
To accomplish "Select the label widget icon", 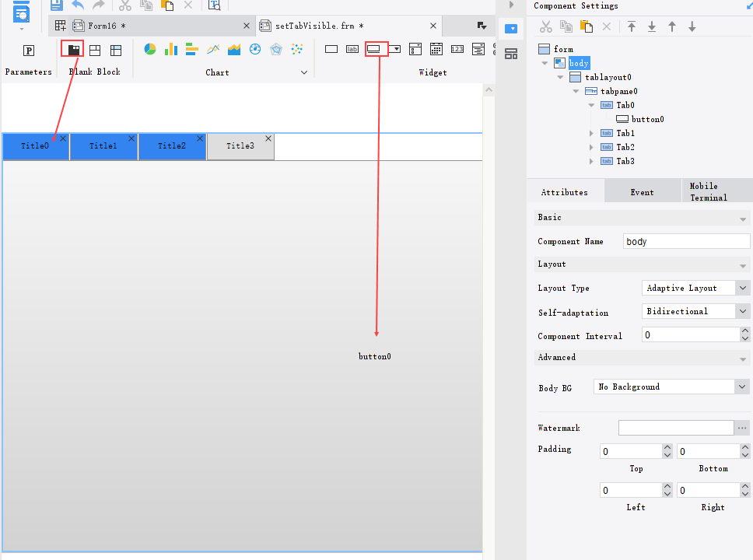I will tap(352, 49).
